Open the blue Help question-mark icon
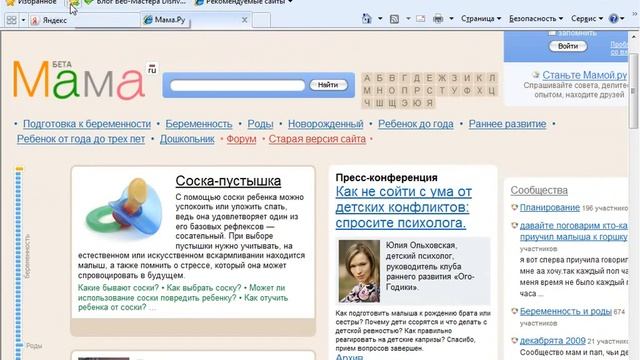 pyautogui.click(x=613, y=18)
